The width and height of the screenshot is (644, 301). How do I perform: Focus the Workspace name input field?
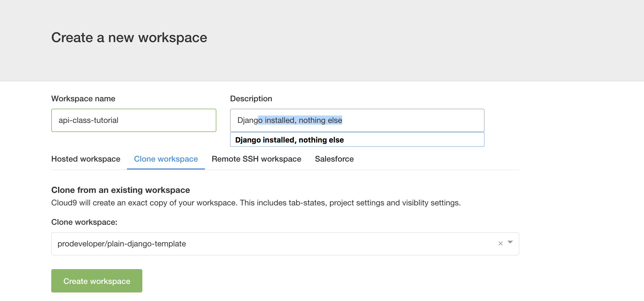pos(134,120)
